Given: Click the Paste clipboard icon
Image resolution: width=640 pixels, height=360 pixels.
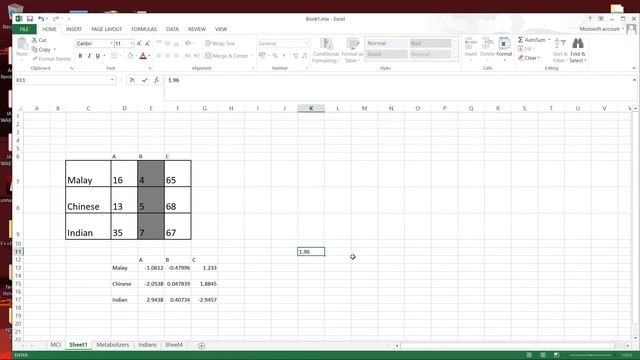Looking at the screenshot, I should pyautogui.click(x=22, y=44).
